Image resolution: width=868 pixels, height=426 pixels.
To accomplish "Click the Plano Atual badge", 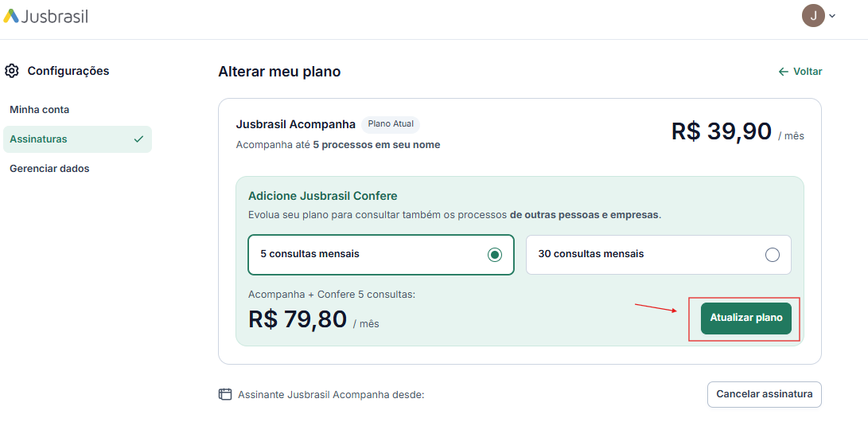I will [x=391, y=124].
